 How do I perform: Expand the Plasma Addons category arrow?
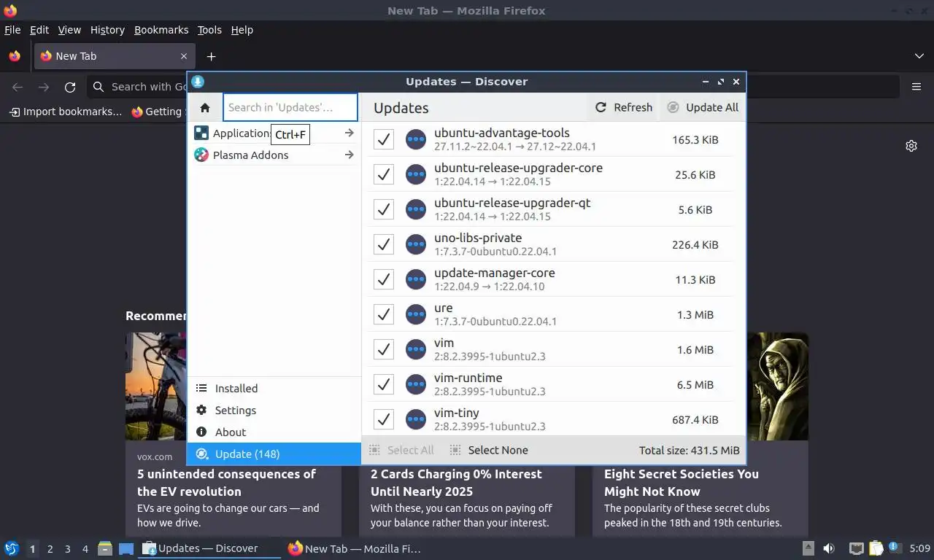coord(349,155)
